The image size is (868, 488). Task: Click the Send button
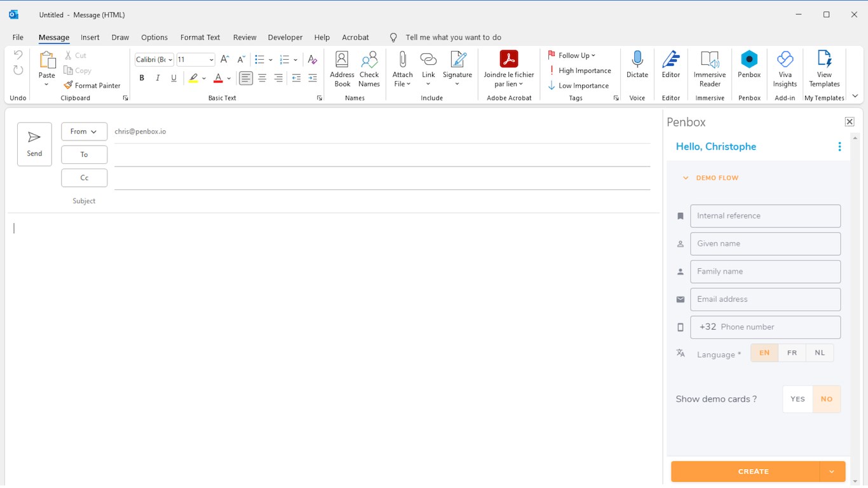(x=34, y=144)
